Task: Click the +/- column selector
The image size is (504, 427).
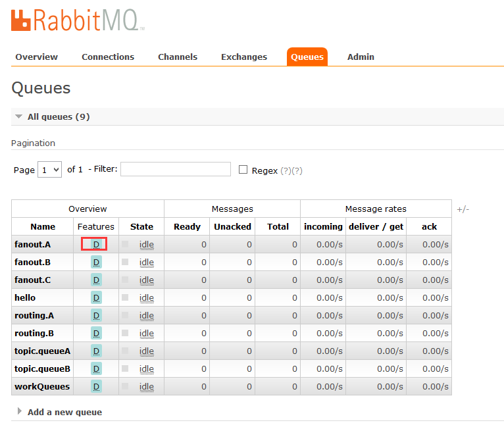Action: 463,209
